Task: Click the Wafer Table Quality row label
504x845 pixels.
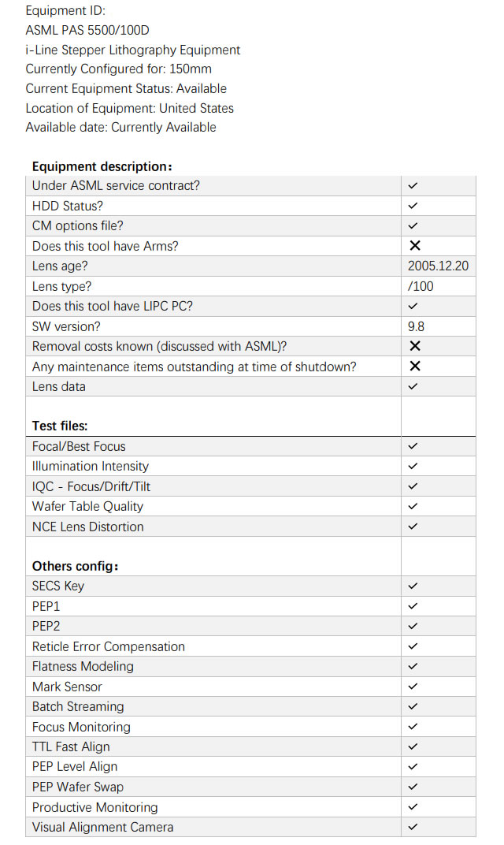Action: pyautogui.click(x=87, y=507)
